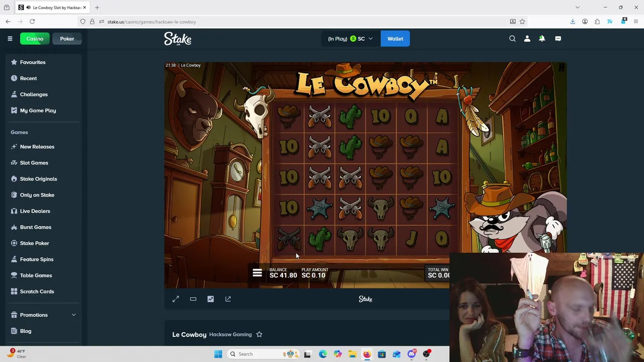Click the Stake logo in header

178,39
